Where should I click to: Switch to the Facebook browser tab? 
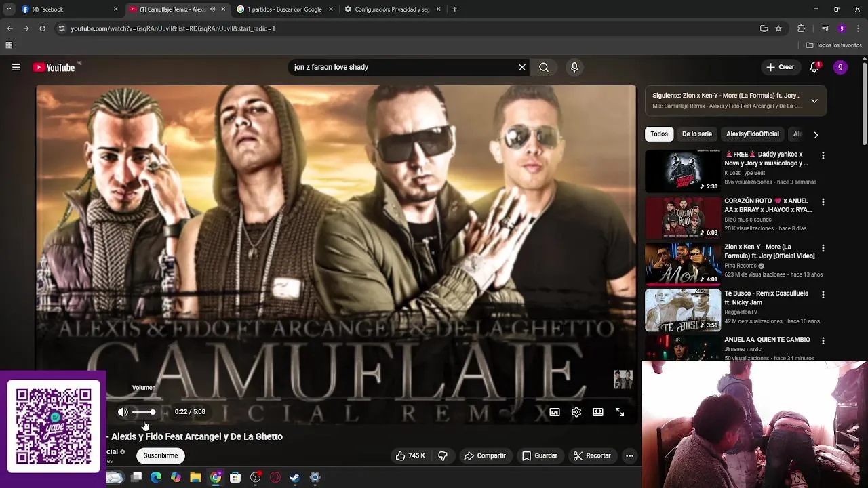click(x=68, y=9)
